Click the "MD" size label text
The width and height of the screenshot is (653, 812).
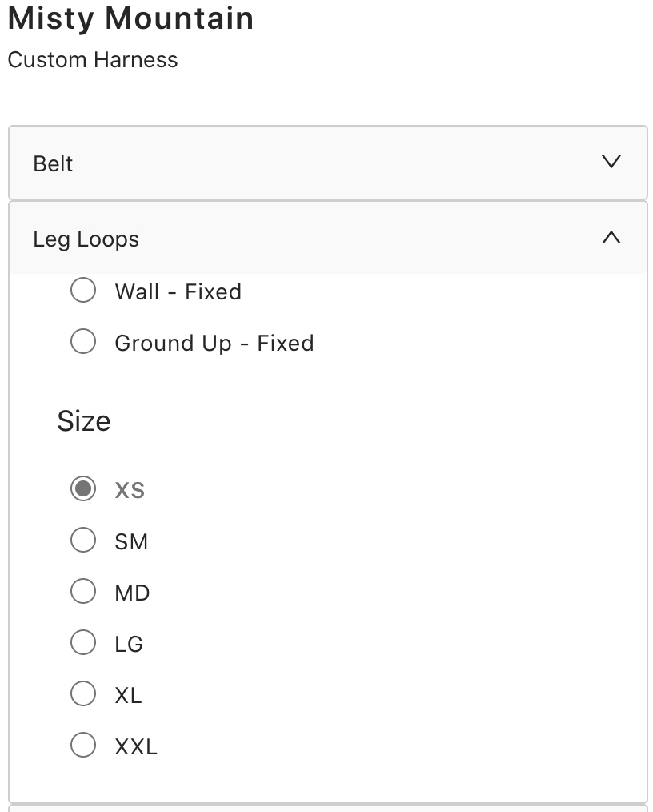click(x=132, y=593)
